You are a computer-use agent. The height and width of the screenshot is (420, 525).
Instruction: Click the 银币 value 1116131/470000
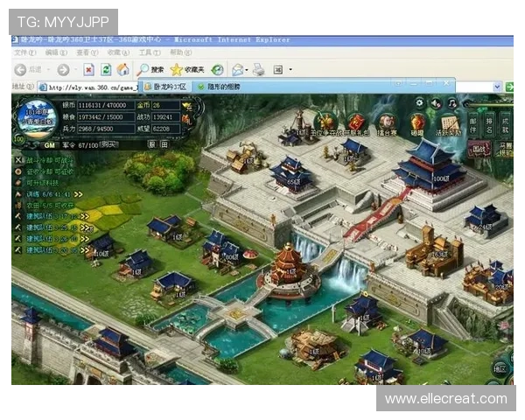point(106,105)
